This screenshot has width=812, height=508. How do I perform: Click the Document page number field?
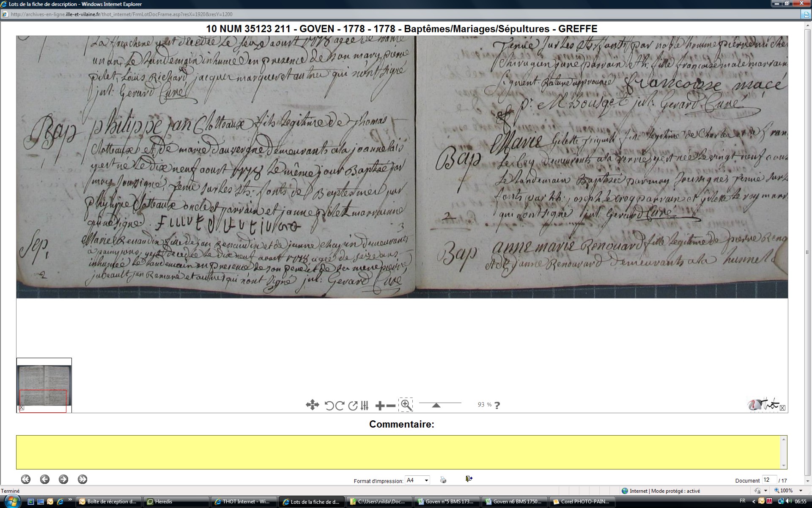pos(768,480)
